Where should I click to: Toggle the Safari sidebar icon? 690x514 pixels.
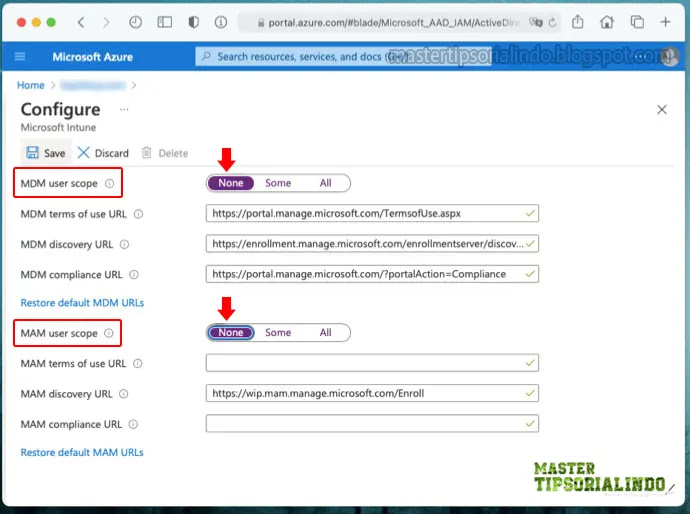[165, 22]
